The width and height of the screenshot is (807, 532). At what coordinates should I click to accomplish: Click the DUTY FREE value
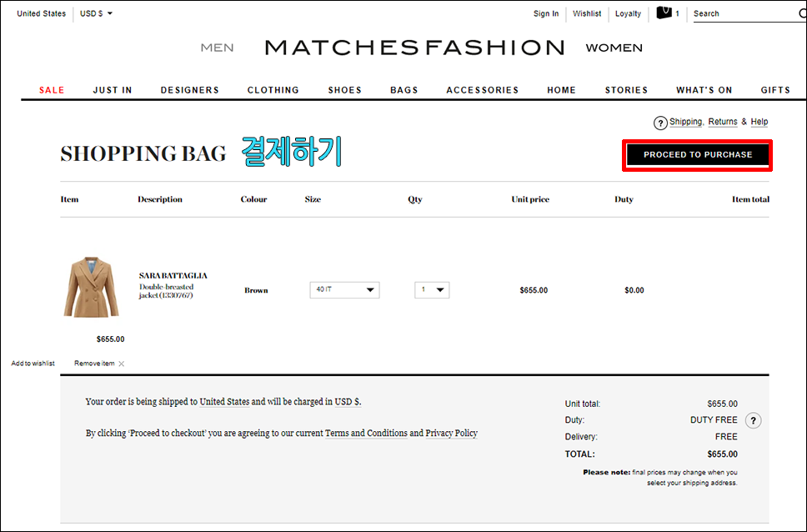click(714, 420)
